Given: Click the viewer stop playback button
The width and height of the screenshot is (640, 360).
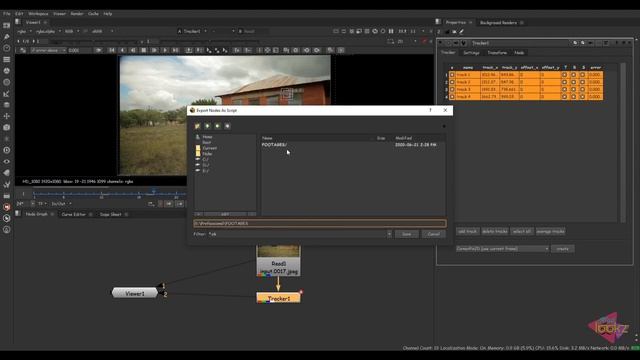Looking at the screenshot, I should click(143, 50).
